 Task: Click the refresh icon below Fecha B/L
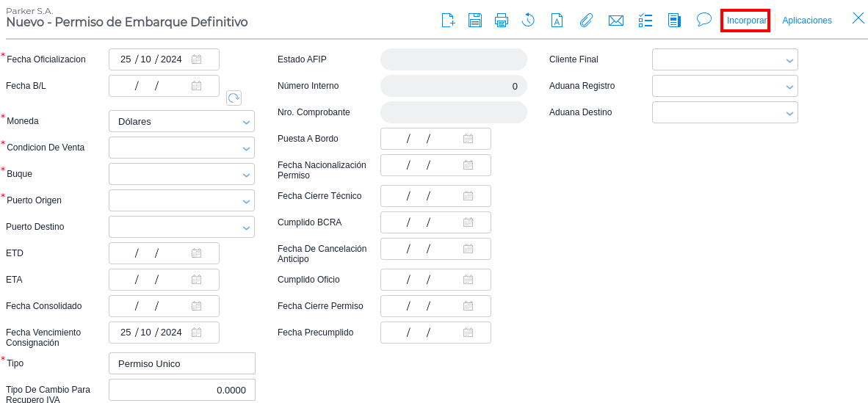coord(234,98)
